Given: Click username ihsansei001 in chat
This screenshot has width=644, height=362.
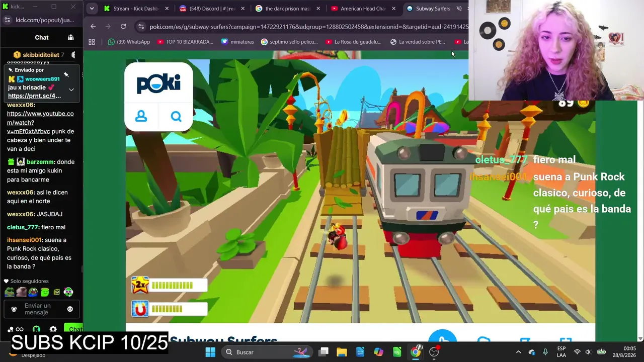Looking at the screenshot, I should click(x=25, y=240).
